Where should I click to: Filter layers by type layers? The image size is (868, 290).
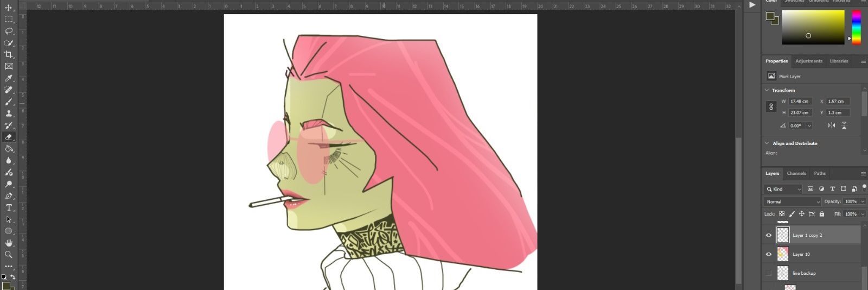coord(832,189)
